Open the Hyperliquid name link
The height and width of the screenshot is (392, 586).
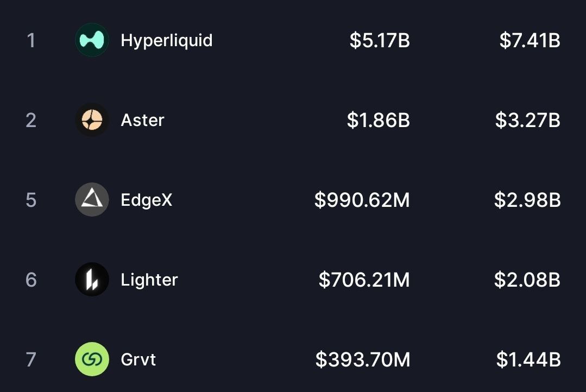pyautogui.click(x=166, y=40)
